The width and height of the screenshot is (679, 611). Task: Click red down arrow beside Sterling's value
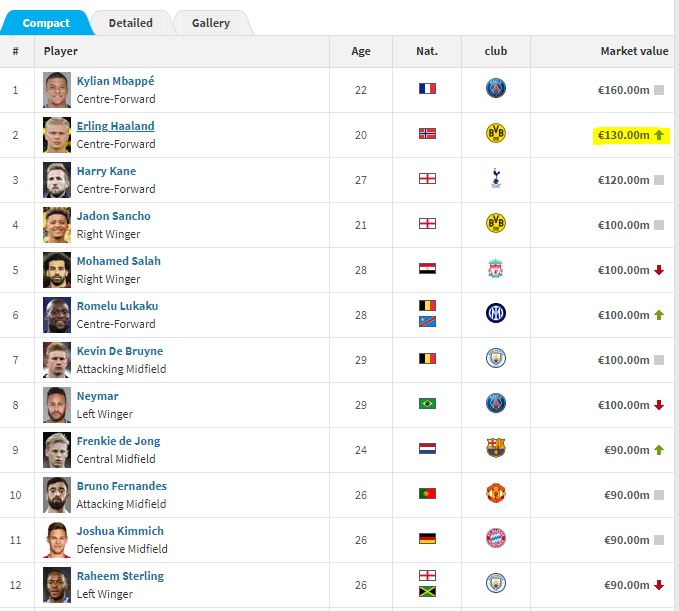pyautogui.click(x=659, y=585)
